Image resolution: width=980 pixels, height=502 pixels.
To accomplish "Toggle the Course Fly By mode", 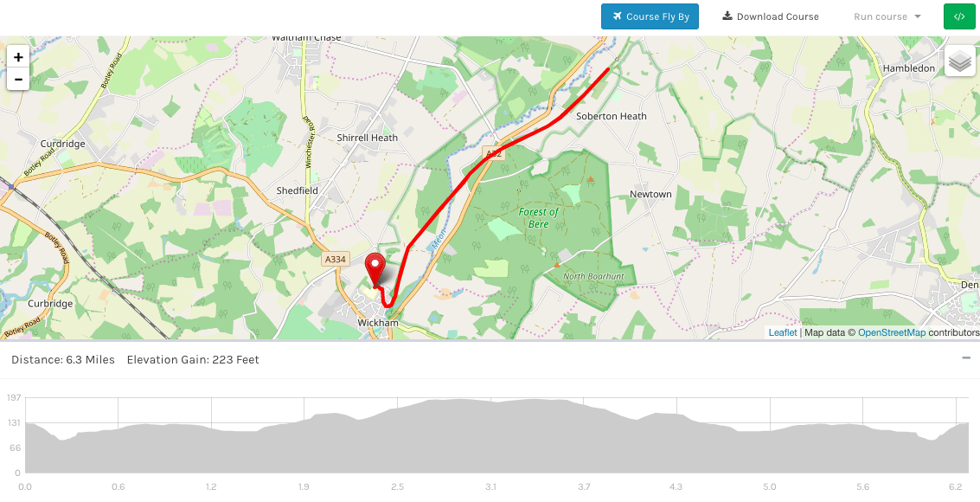I will (x=650, y=16).
